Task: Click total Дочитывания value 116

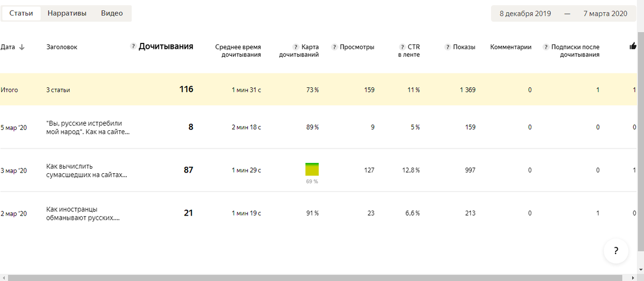Action: [x=186, y=90]
